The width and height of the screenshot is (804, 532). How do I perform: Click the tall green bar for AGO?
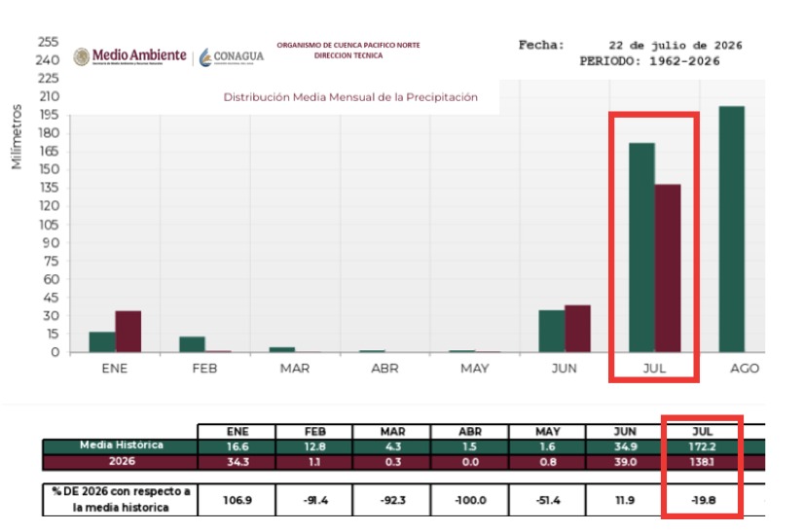coord(732,230)
